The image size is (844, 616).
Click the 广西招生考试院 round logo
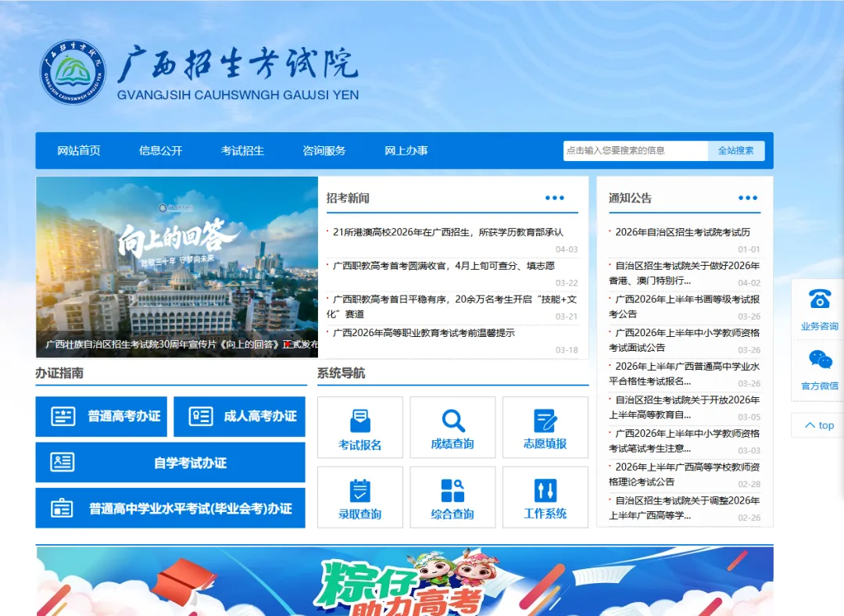click(73, 71)
